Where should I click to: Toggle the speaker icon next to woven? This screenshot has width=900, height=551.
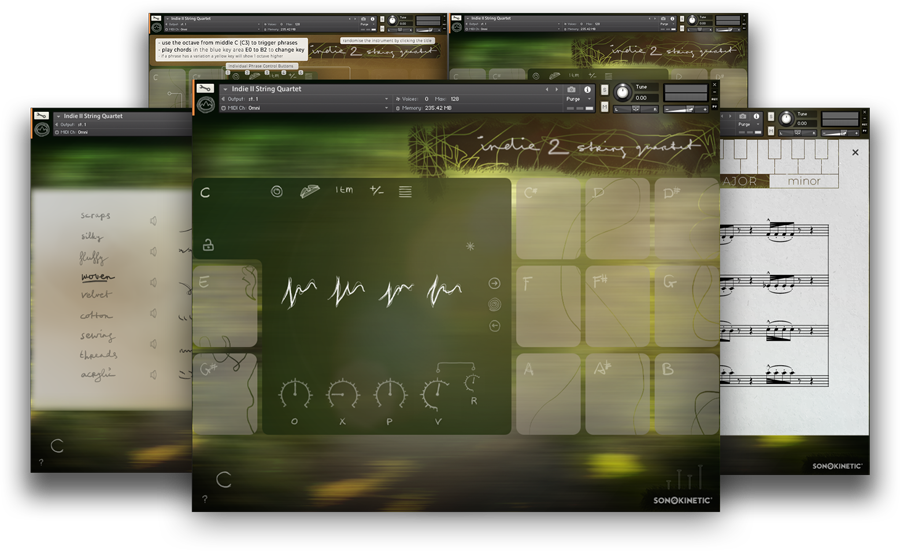coord(153,282)
